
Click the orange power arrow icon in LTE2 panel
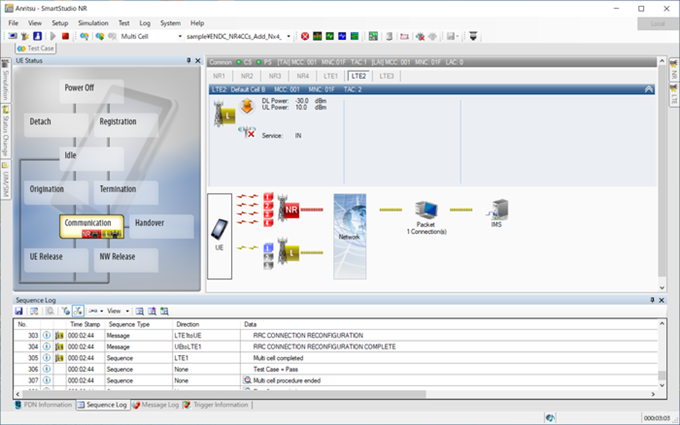coord(247,106)
